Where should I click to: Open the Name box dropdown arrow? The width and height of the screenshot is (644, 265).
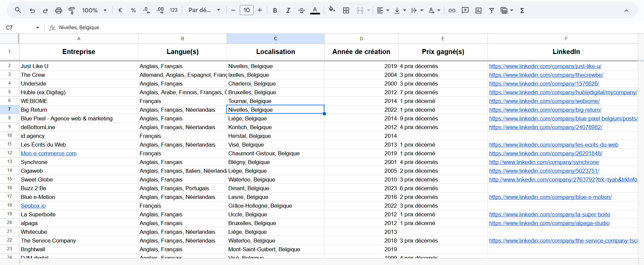pos(38,28)
